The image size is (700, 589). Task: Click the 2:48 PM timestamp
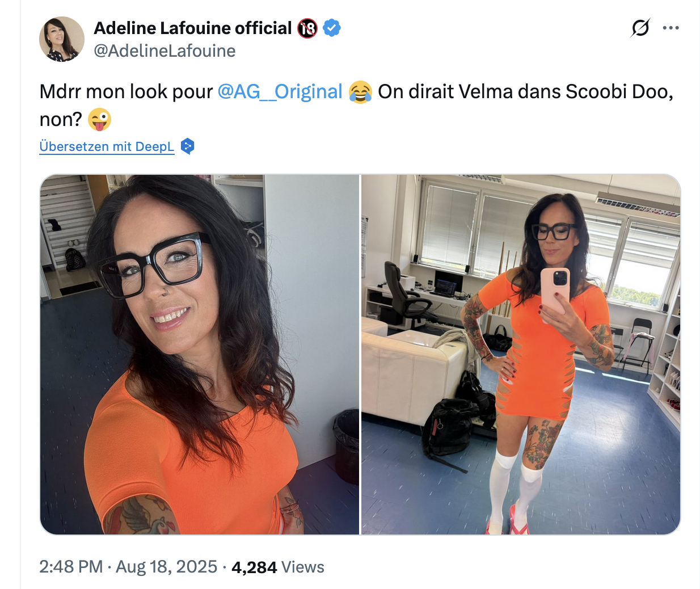click(x=71, y=567)
